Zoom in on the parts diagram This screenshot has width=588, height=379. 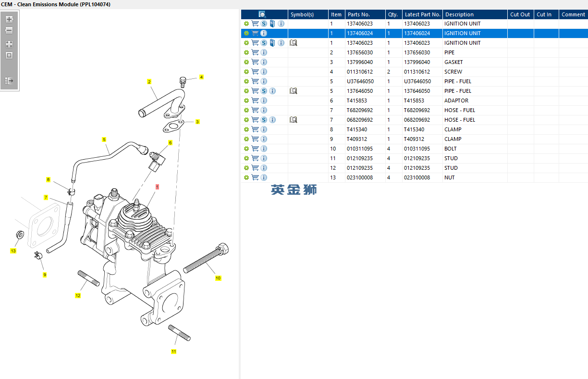(9, 19)
